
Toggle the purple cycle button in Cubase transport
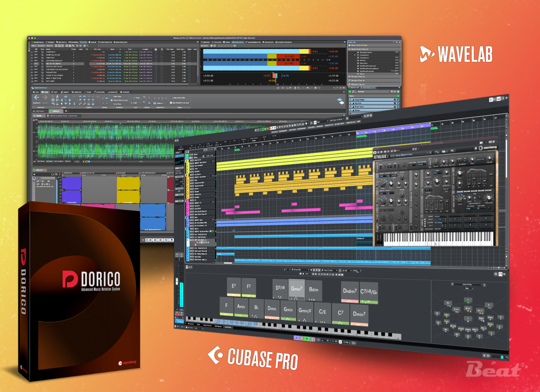296,338
